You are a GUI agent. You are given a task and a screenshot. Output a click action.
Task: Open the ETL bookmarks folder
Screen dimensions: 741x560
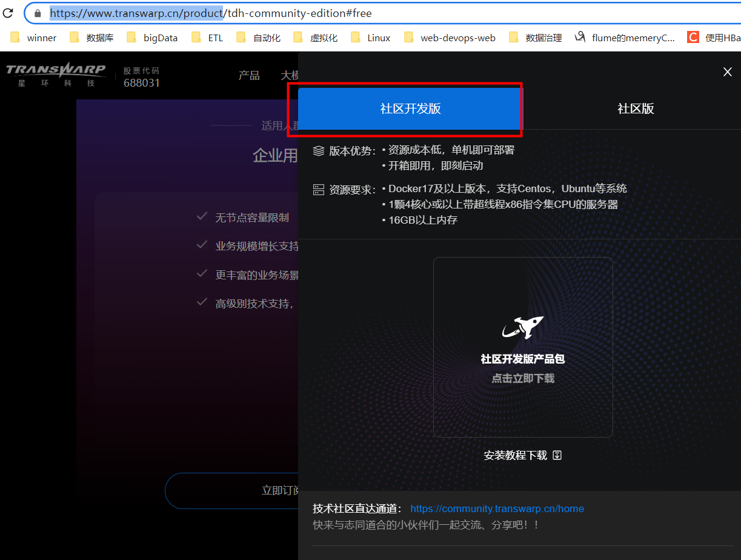(207, 38)
